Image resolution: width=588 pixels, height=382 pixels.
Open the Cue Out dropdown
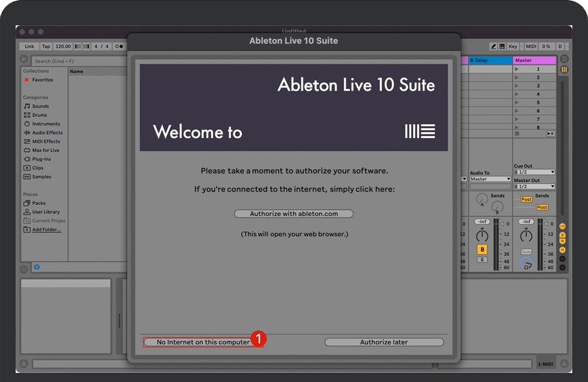534,172
